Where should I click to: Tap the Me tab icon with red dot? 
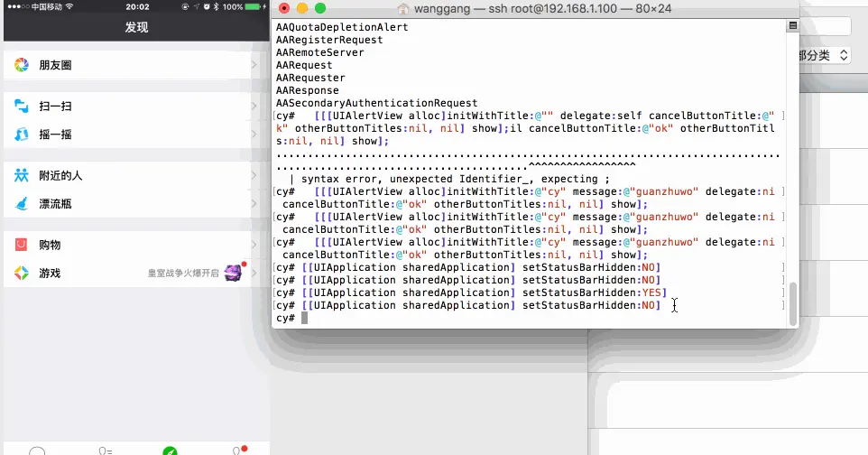coord(239,450)
